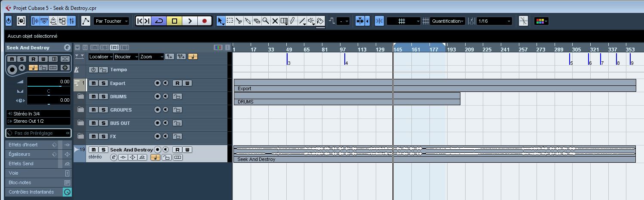This screenshot has height=200, width=644.
Task: Solo the BUS OUT folder track
Action: click(103, 123)
